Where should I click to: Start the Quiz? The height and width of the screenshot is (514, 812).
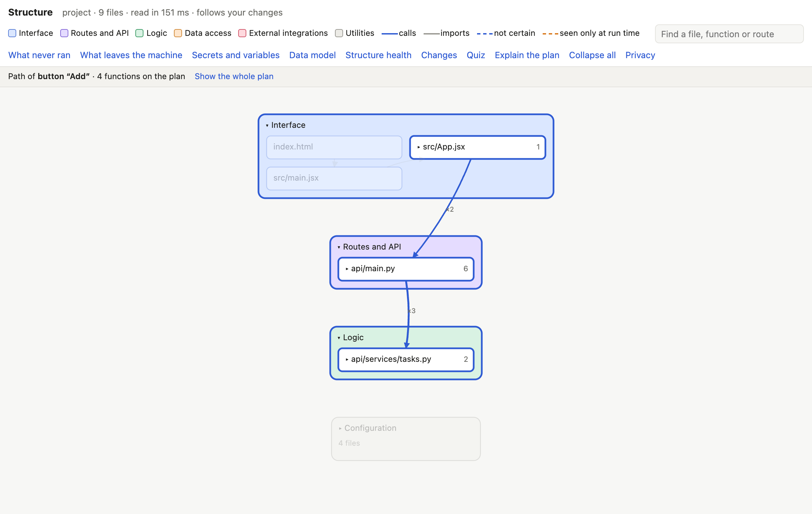point(476,55)
